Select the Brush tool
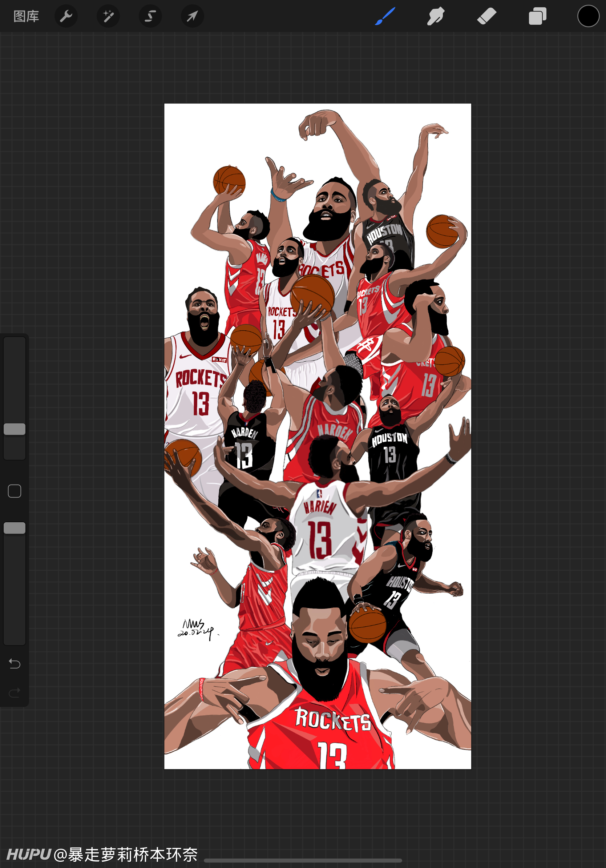This screenshot has height=868, width=606. coord(385,16)
